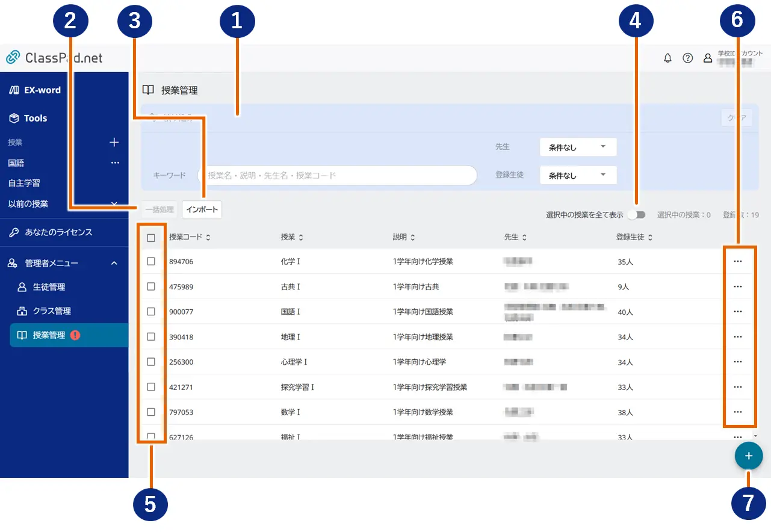Check the checkbox for course 894706
The image size is (771, 532).
click(x=152, y=261)
